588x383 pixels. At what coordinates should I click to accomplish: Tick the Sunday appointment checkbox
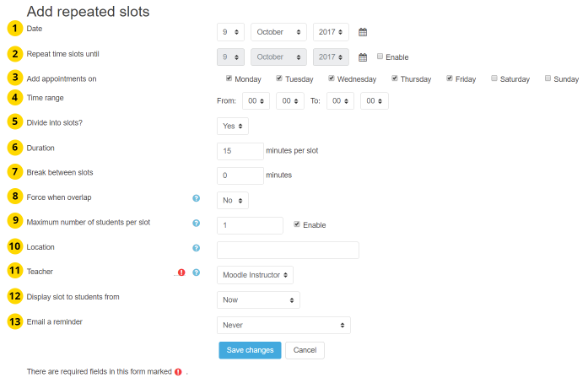[548, 78]
